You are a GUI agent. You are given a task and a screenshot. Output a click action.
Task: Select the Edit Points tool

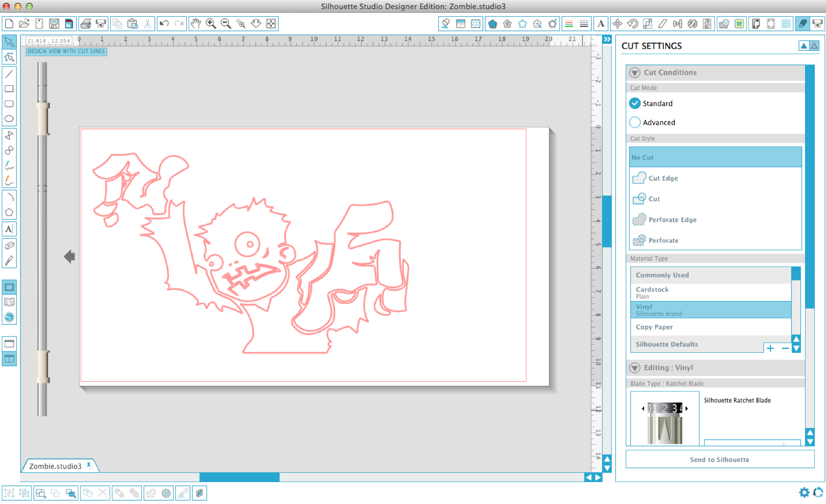9,57
